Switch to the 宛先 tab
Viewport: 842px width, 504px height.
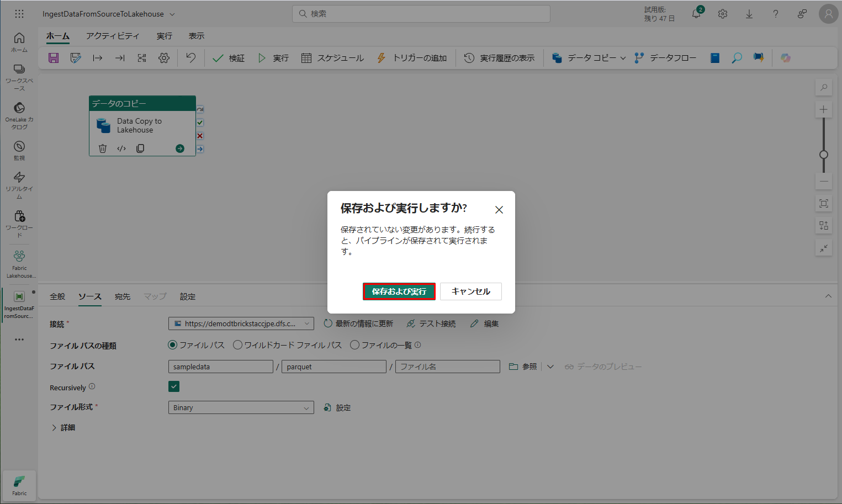tap(123, 297)
